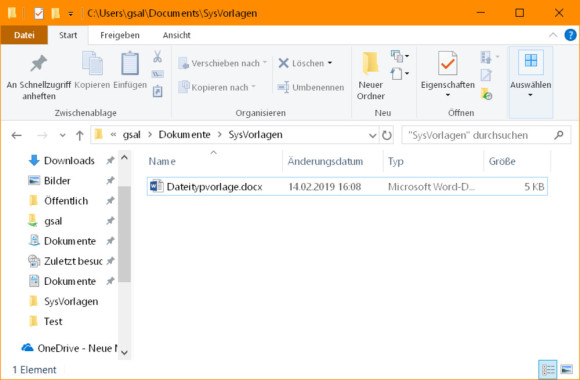This screenshot has width=580, height=380.
Task: Click the Umbenennen button
Action: (x=311, y=87)
